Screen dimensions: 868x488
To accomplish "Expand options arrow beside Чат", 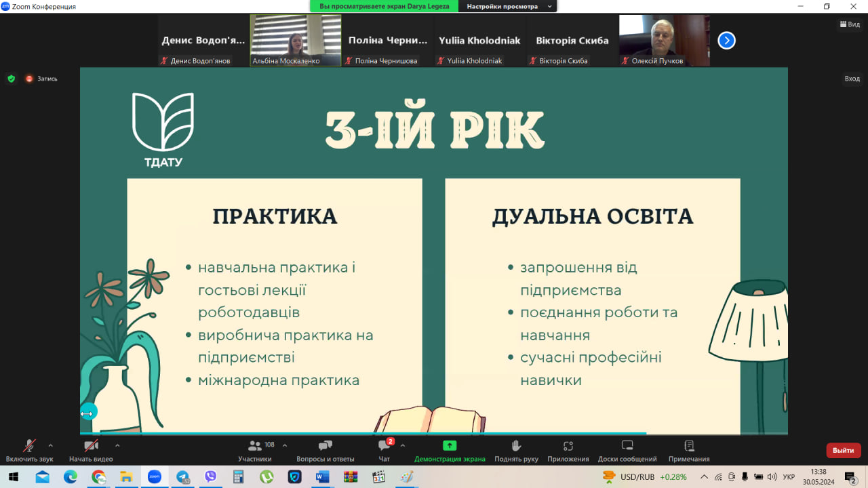I will [403, 445].
